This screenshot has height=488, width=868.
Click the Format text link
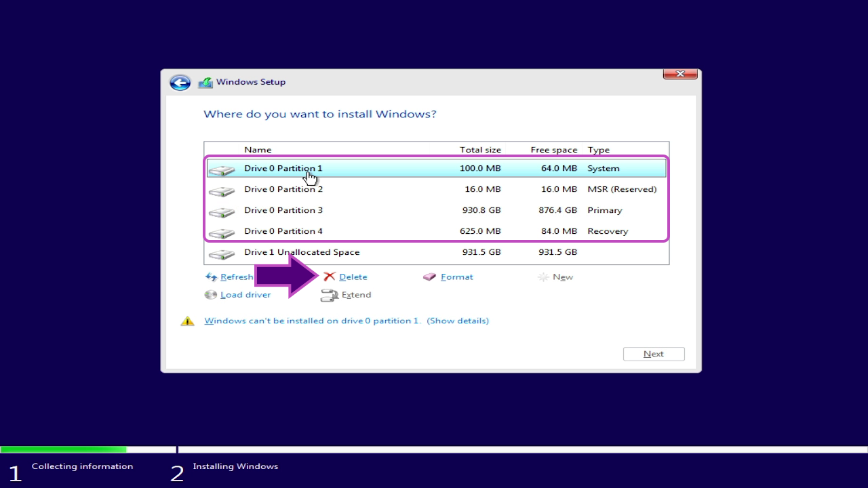coord(456,277)
